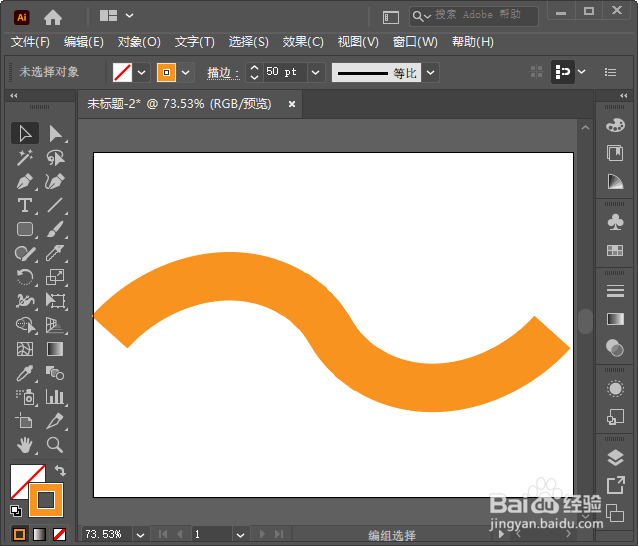
Task: Open the 对象(O) menu
Action: (x=139, y=42)
